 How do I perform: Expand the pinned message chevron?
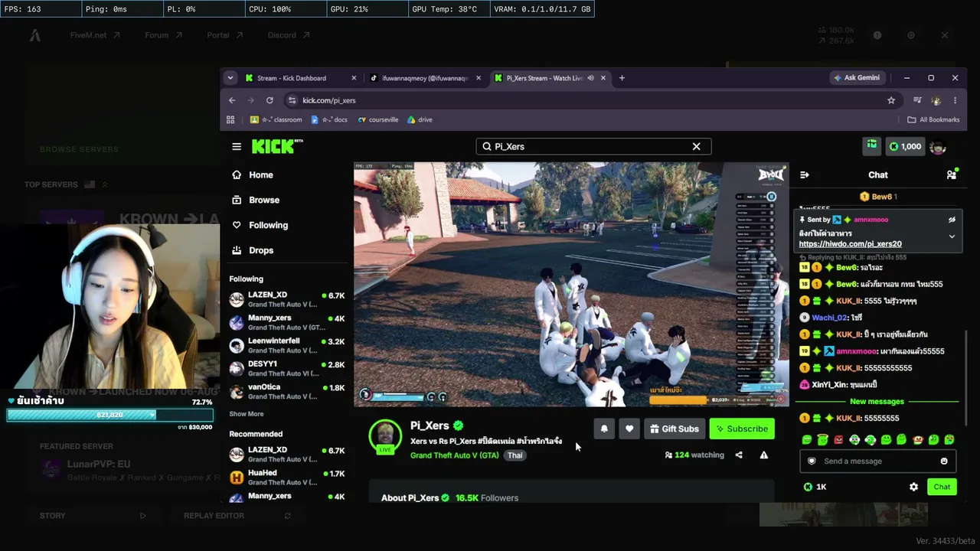(x=952, y=237)
